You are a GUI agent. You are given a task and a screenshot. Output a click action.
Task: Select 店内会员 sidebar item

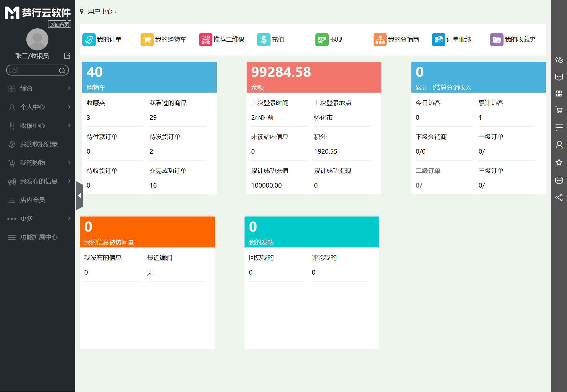point(32,200)
